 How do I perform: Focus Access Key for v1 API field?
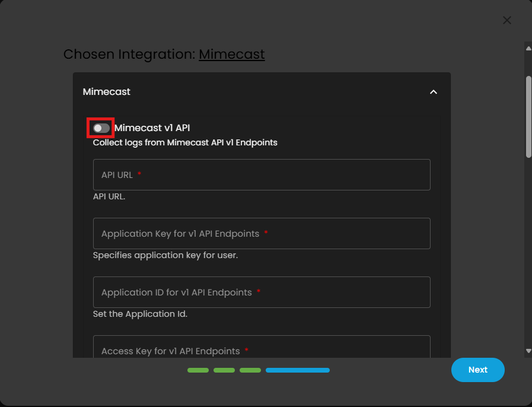click(262, 346)
